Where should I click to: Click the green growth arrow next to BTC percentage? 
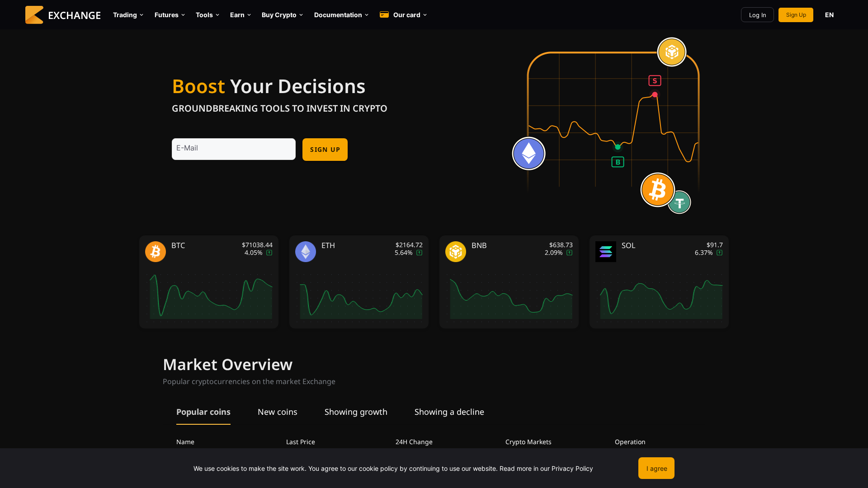tap(269, 253)
